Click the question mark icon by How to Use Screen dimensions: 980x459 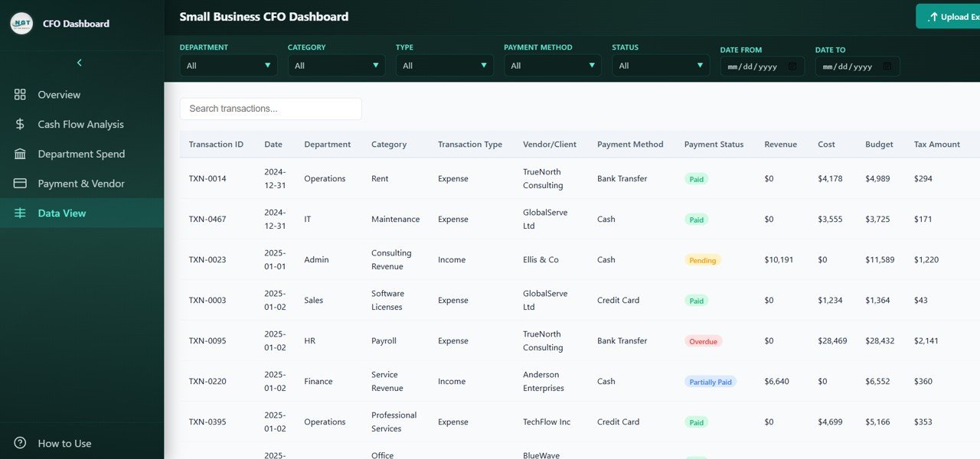point(21,443)
